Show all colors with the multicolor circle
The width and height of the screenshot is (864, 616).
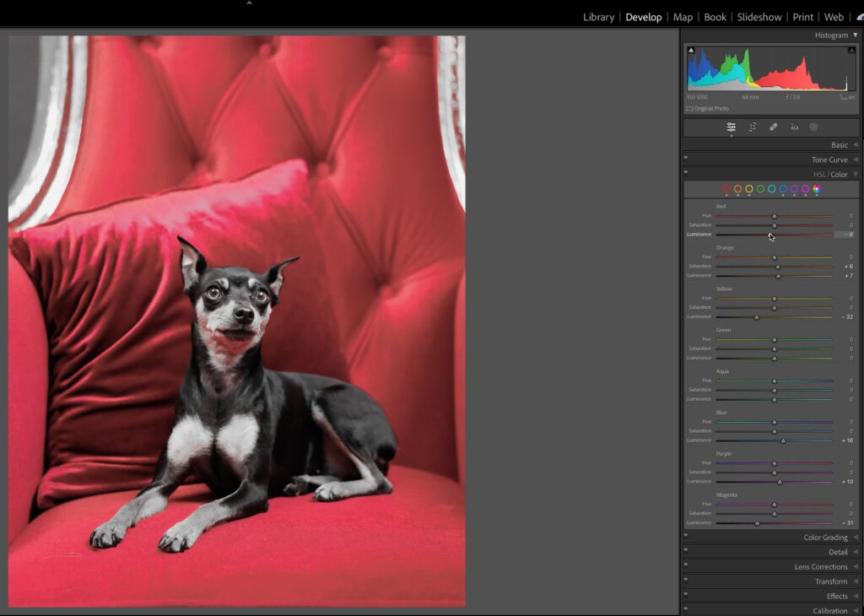(x=817, y=189)
